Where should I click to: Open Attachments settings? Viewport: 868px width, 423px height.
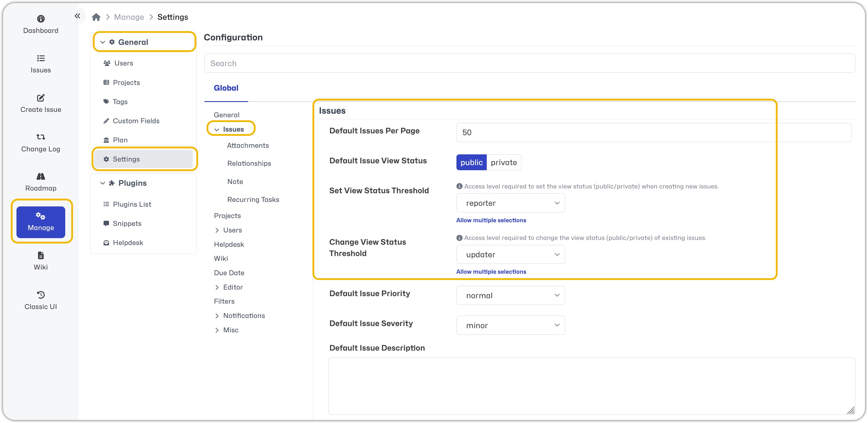pos(248,145)
